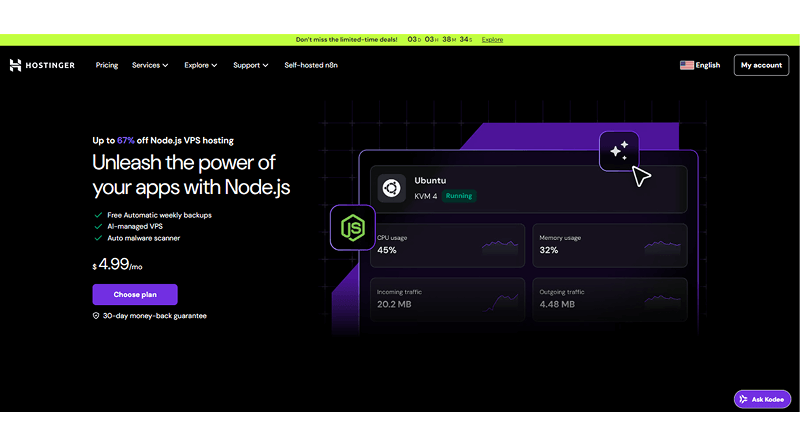Click the '67%' discount text
This screenshot has width=800, height=445.
[126, 140]
